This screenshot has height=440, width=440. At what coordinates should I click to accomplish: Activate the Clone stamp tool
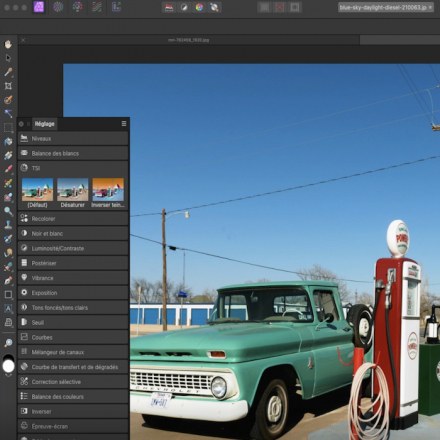[x=8, y=225]
